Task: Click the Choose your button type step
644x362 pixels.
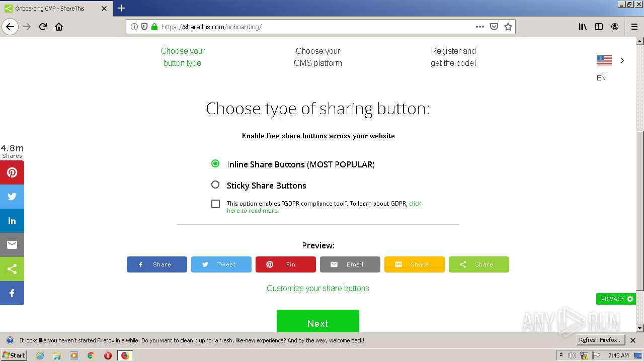Action: 183,57
